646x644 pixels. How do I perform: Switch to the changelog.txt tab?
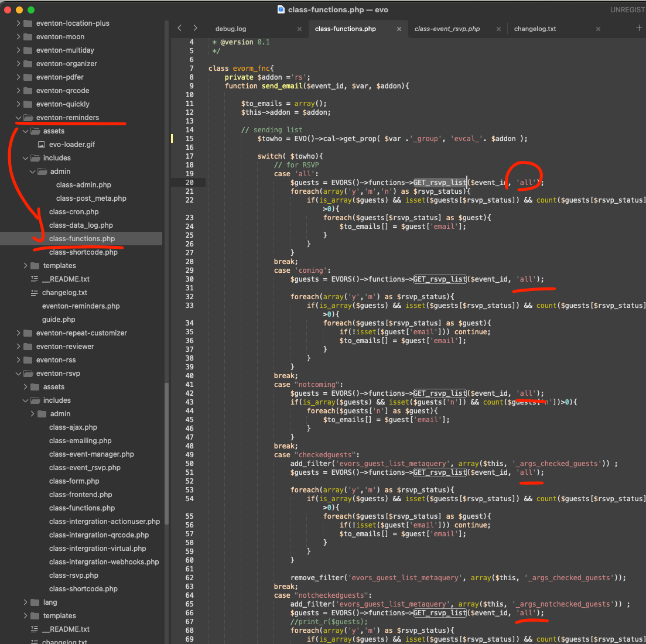[x=535, y=29]
